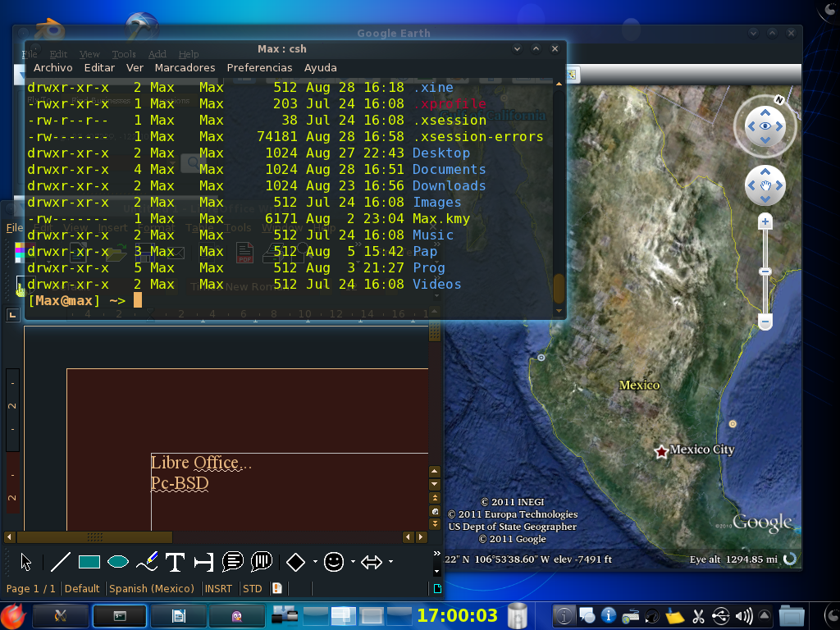Choose the Rectangle drawing tool

89,562
